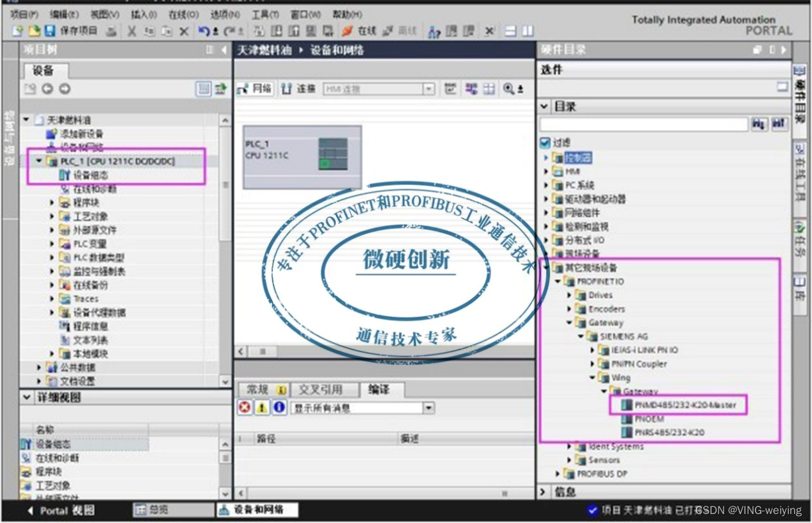Click the 总览 overview button in bottom bar

pos(173,510)
